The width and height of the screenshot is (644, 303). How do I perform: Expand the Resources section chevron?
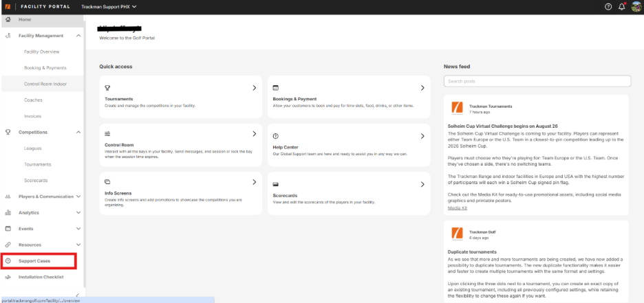tap(78, 245)
